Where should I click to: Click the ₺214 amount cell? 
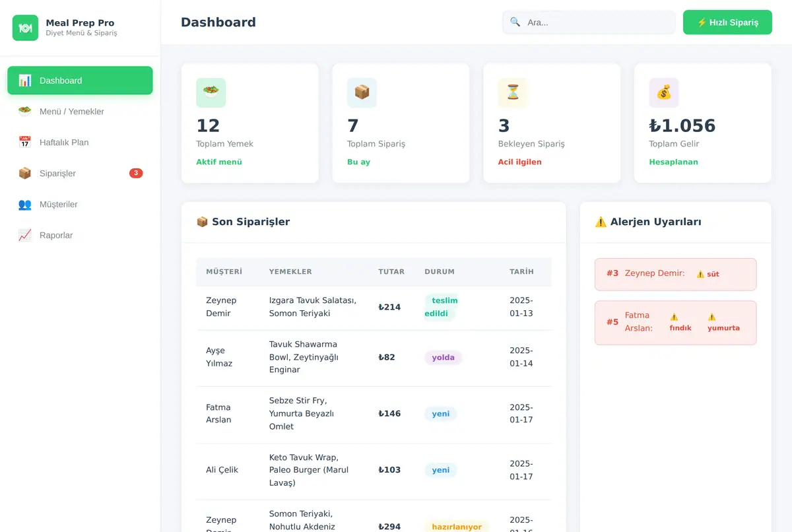[389, 307]
